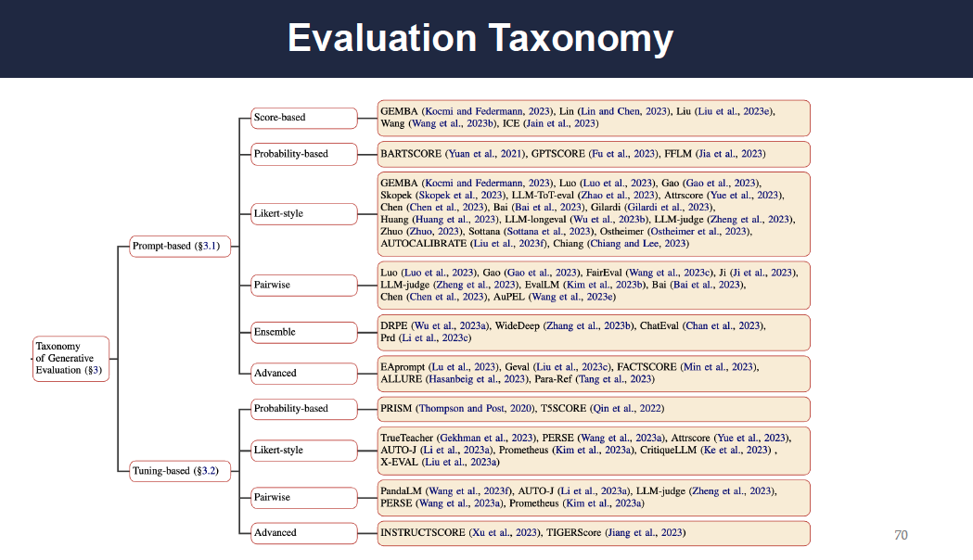Image resolution: width=973 pixels, height=560 pixels.
Task: Click Advanced node under Tuning-based branch
Action: pyautogui.click(x=303, y=532)
